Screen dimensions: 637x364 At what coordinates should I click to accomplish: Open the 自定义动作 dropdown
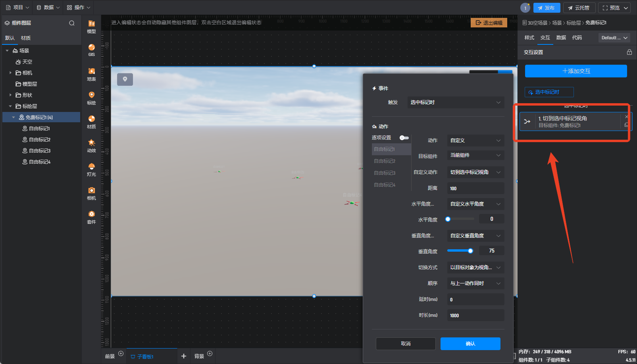pos(475,172)
